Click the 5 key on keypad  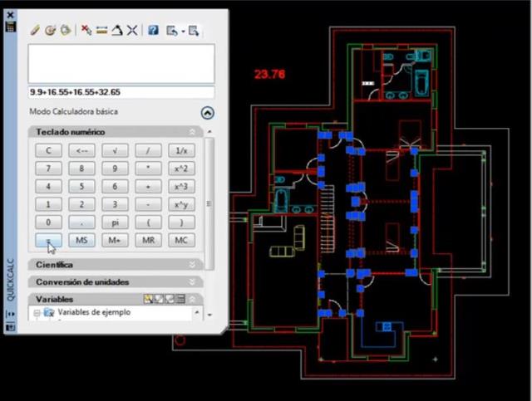pos(81,187)
